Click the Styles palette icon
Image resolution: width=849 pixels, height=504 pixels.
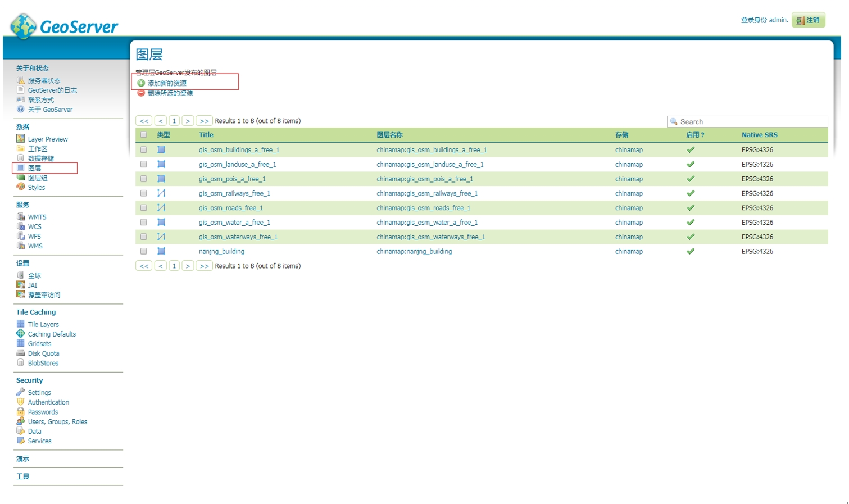[x=21, y=187]
